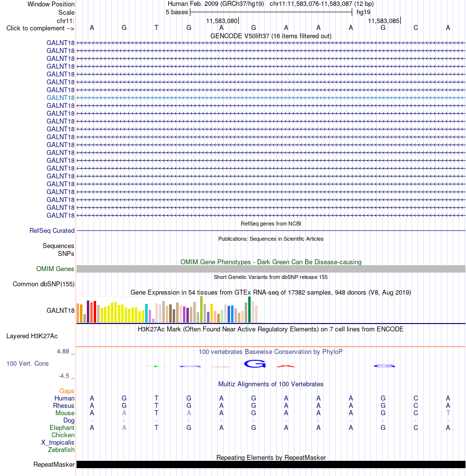
Task: Click the 'Click to complement -->' label
Action: [x=40, y=28]
